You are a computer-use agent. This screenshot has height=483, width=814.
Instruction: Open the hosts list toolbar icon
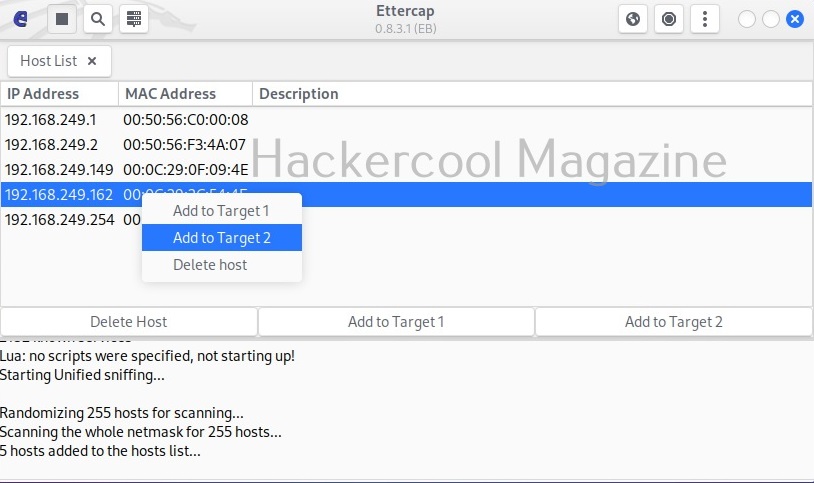(134, 19)
